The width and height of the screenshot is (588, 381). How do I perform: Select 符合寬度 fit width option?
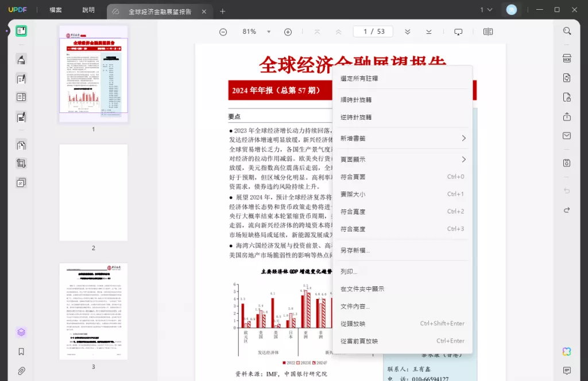[x=403, y=212]
